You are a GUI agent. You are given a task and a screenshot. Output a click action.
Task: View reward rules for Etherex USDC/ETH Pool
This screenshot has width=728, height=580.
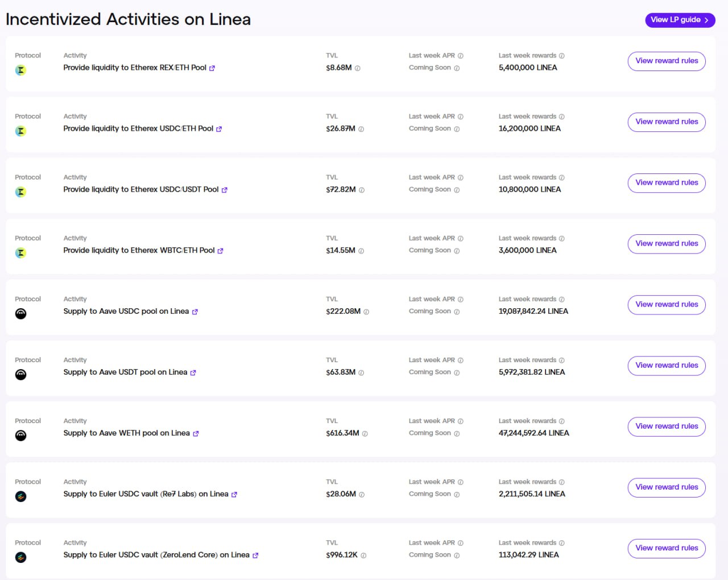(x=667, y=122)
